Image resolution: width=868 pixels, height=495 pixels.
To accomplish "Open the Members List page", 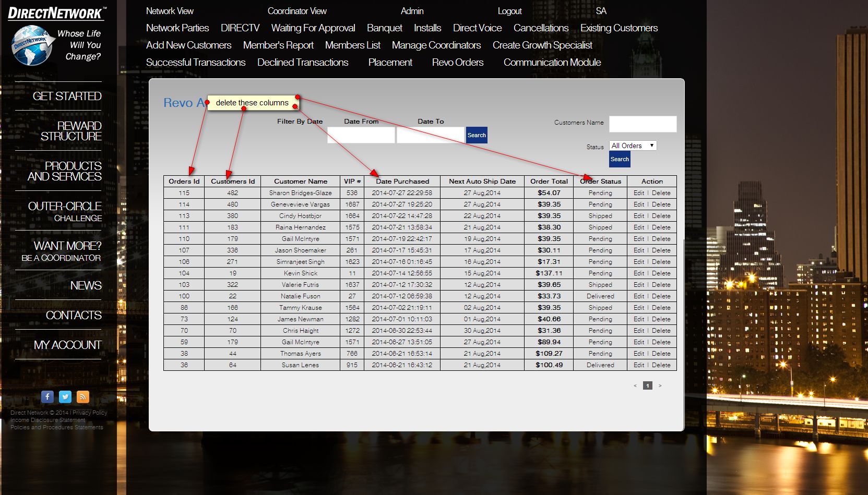I will [x=353, y=45].
